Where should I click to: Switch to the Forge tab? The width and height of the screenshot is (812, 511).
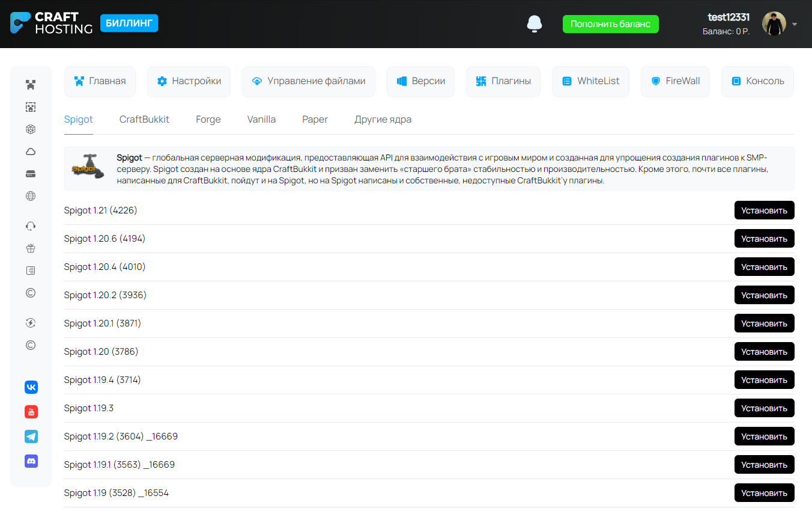click(208, 120)
